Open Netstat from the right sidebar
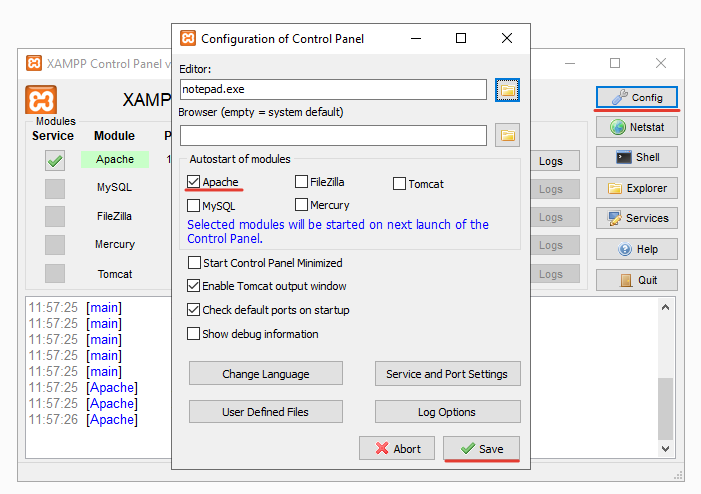701x494 pixels. (637, 127)
